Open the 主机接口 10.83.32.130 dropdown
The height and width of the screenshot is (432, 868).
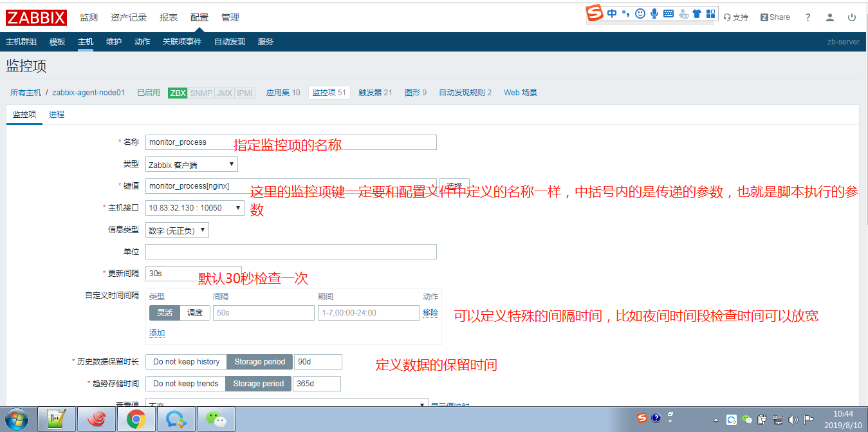[x=195, y=207]
